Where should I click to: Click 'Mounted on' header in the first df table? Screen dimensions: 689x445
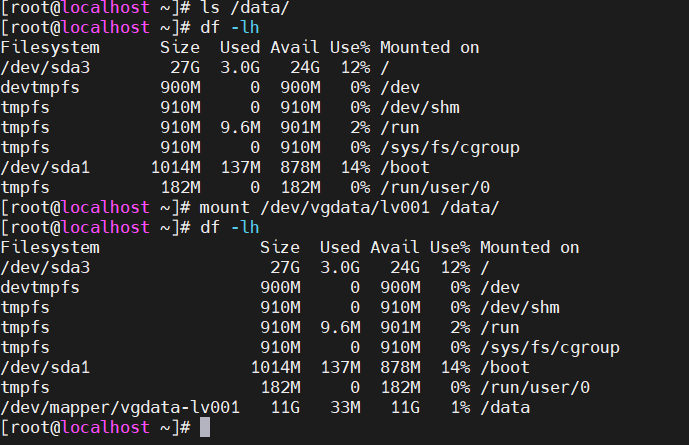coord(430,47)
